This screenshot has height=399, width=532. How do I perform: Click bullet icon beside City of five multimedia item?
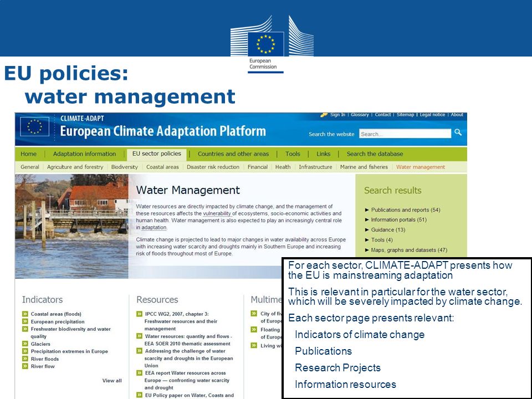[x=254, y=314]
